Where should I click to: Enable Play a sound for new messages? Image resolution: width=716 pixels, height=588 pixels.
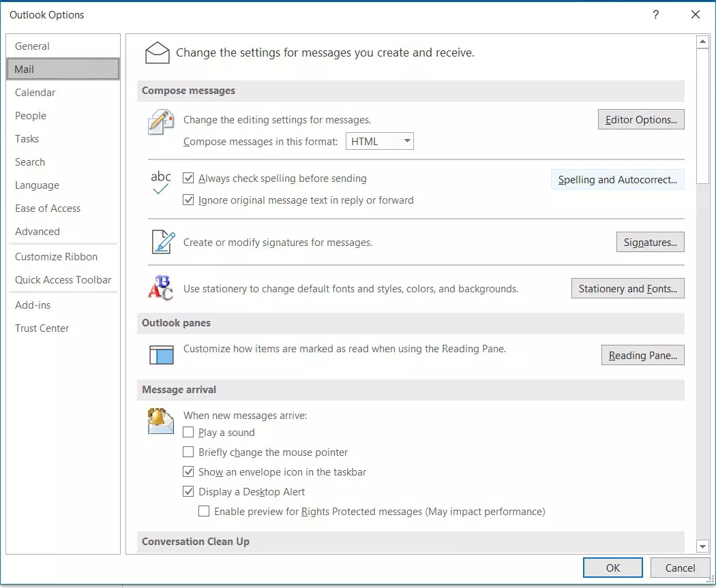tap(188, 432)
